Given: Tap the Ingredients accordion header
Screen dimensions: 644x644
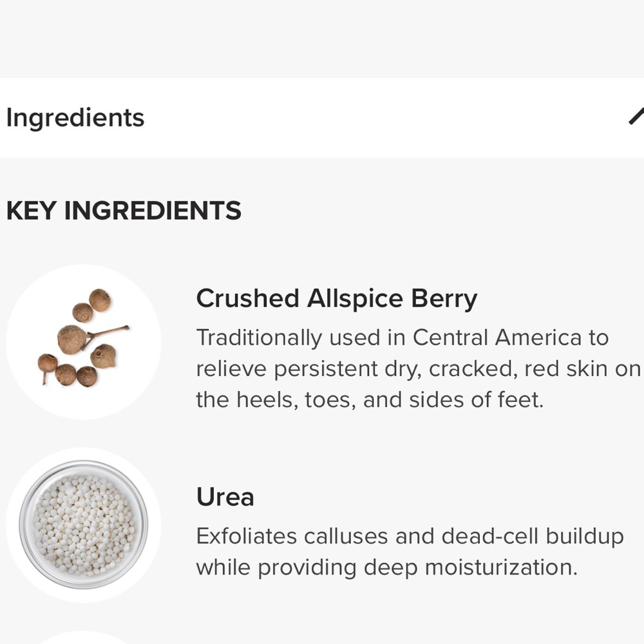Looking at the screenshot, I should pos(322,117).
